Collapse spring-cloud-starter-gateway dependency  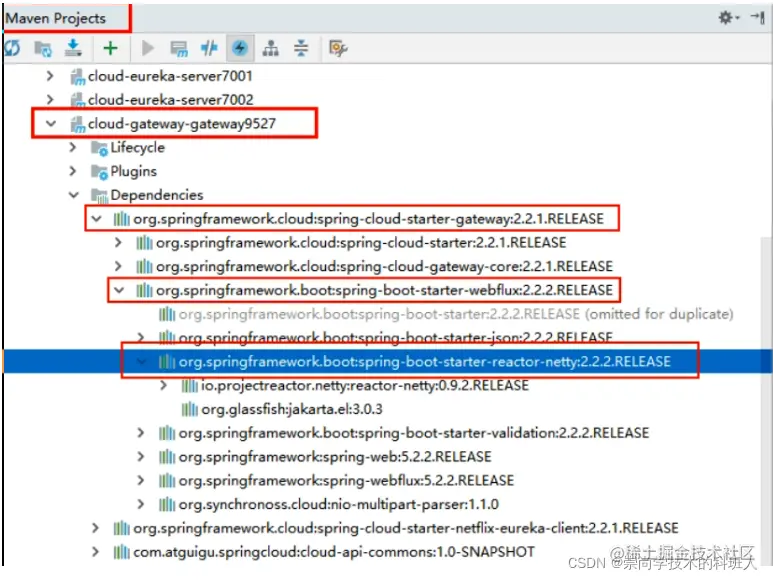97,218
